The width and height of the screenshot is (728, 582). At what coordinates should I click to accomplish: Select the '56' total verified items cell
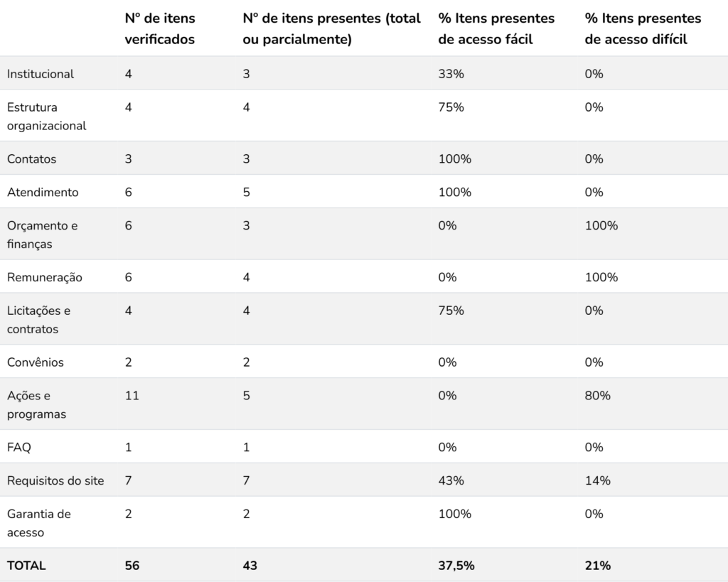point(132,566)
